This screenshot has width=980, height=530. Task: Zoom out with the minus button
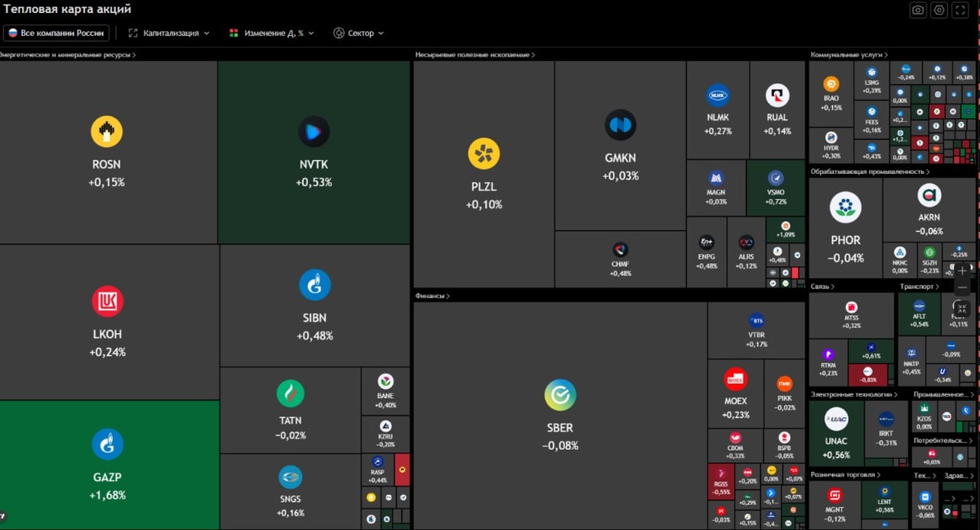tap(962, 288)
